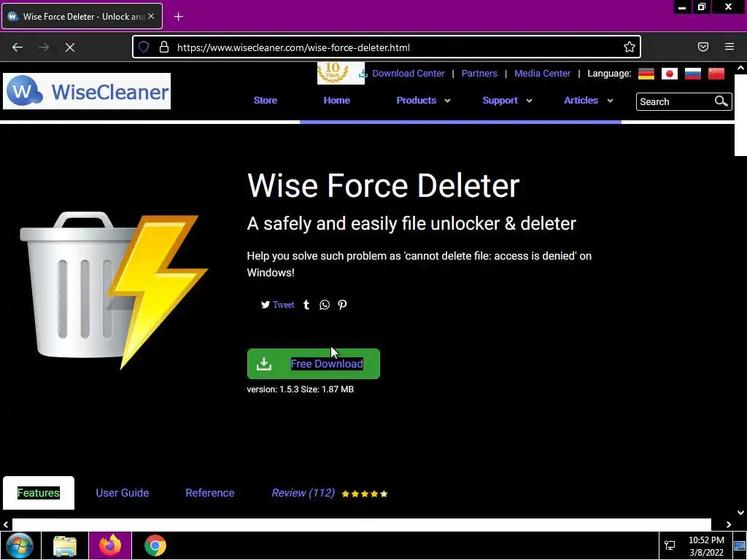
Task: Open the Partners link
Action: click(479, 74)
